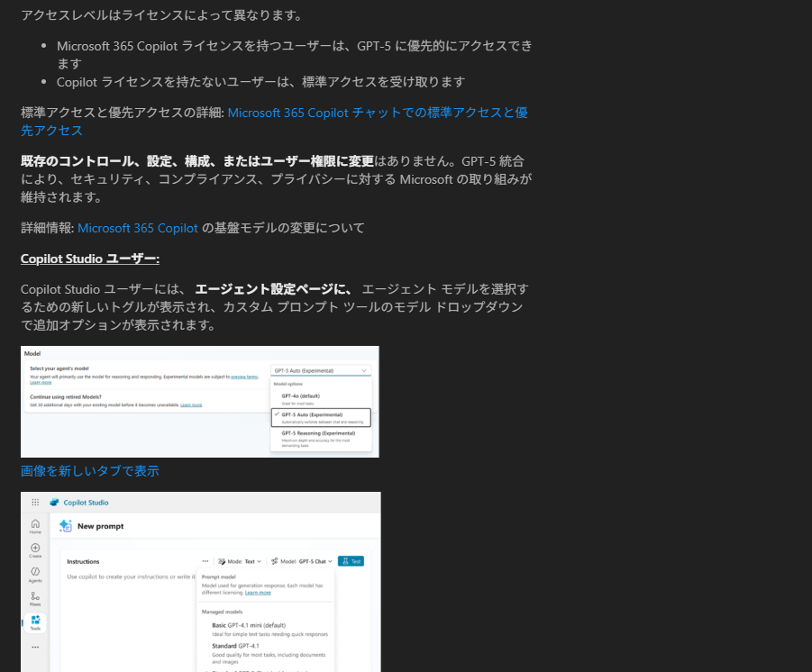Click the 画像を新しいタブで表示 link
The height and width of the screenshot is (672, 812).
click(89, 470)
